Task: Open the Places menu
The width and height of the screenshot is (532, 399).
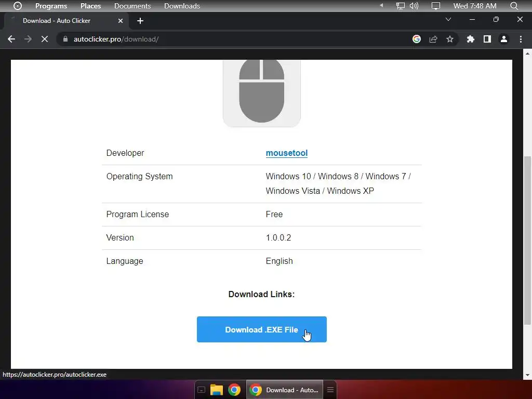Action: 90,6
